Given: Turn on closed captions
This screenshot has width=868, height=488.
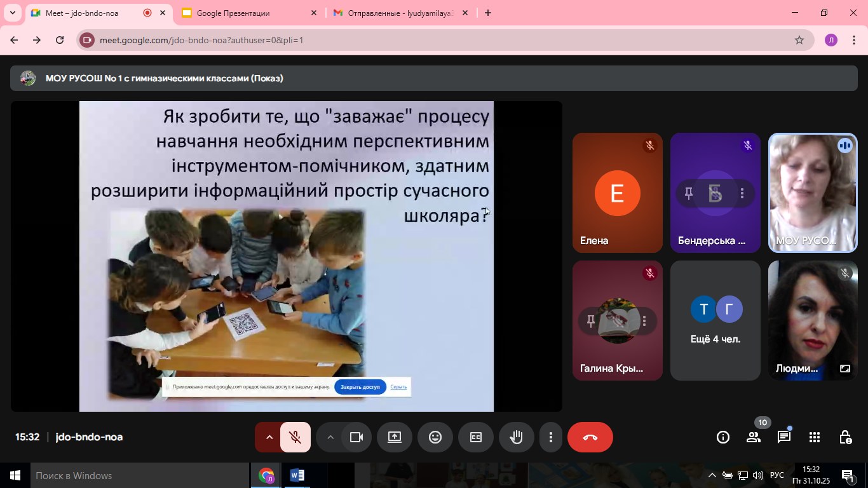Looking at the screenshot, I should 475,437.
